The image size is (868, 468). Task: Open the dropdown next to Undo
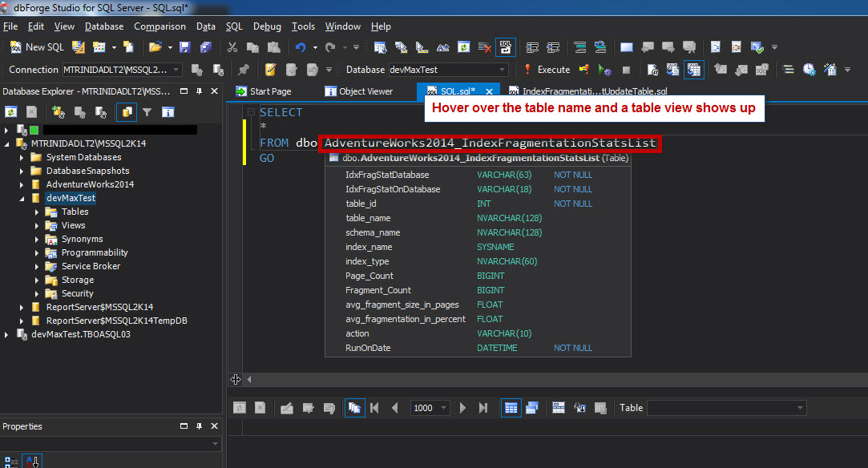click(x=316, y=47)
